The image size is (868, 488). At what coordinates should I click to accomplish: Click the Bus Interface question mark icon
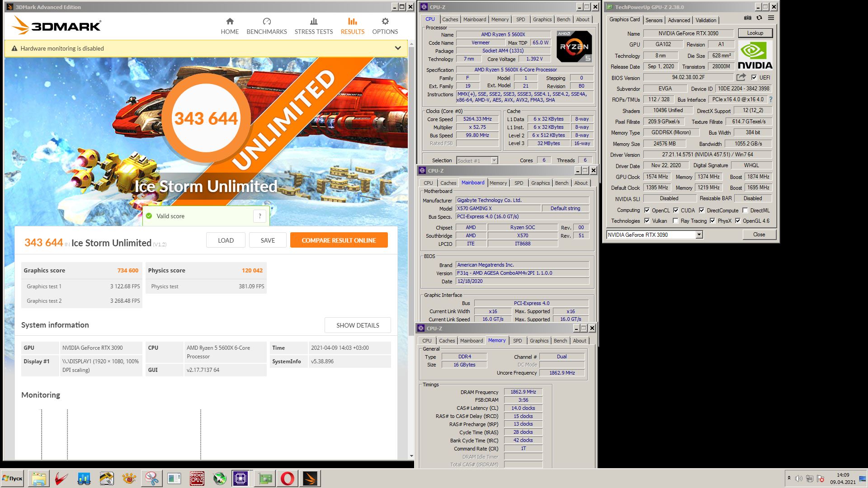pyautogui.click(x=770, y=99)
